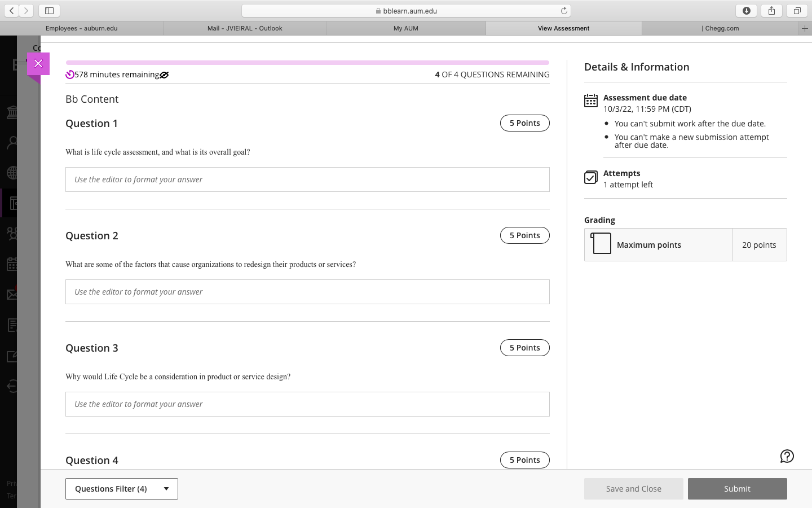812x508 pixels.
Task: Switch to the Chegg.com tab
Action: (721, 28)
